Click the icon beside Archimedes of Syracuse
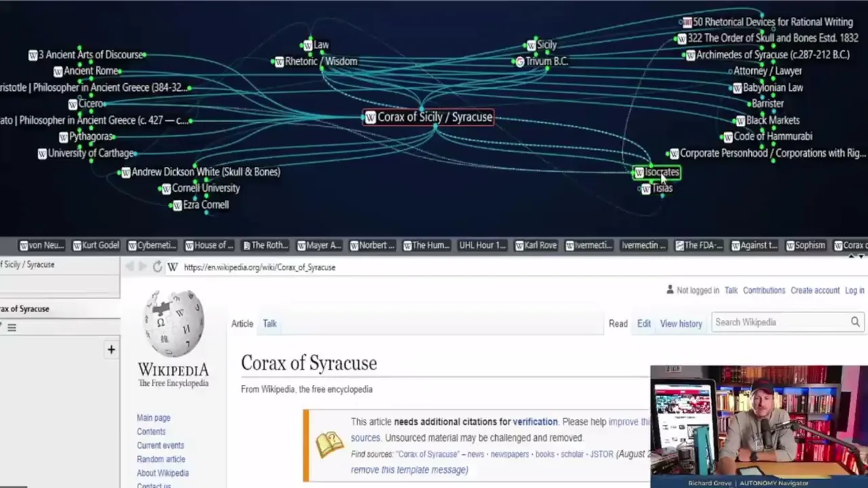868x488 pixels. click(x=690, y=56)
